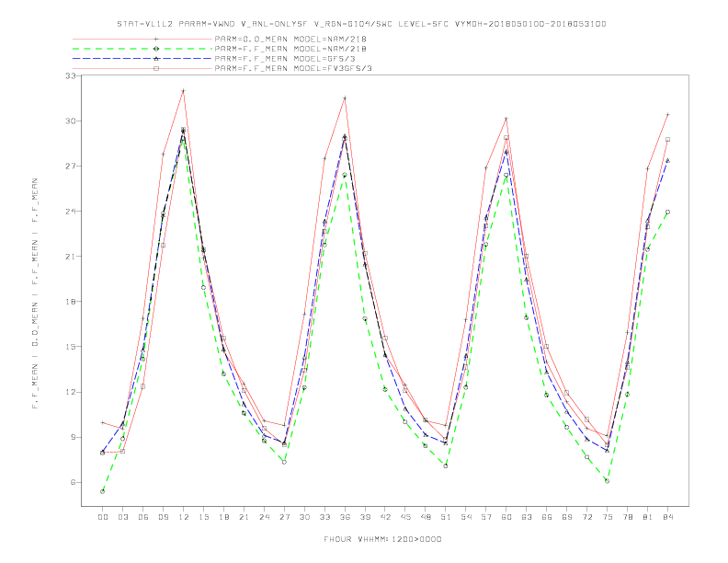Click x-axis forecast hour label 30

point(304,517)
